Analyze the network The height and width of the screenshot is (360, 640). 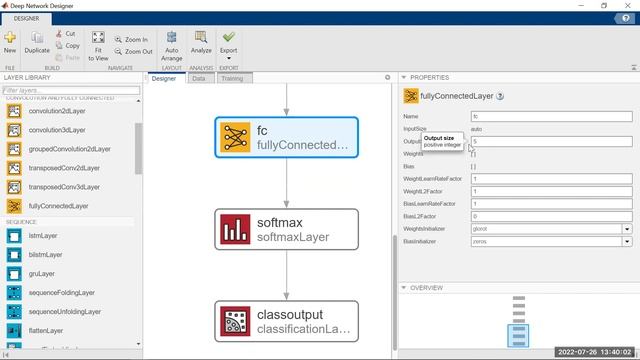coord(201,42)
